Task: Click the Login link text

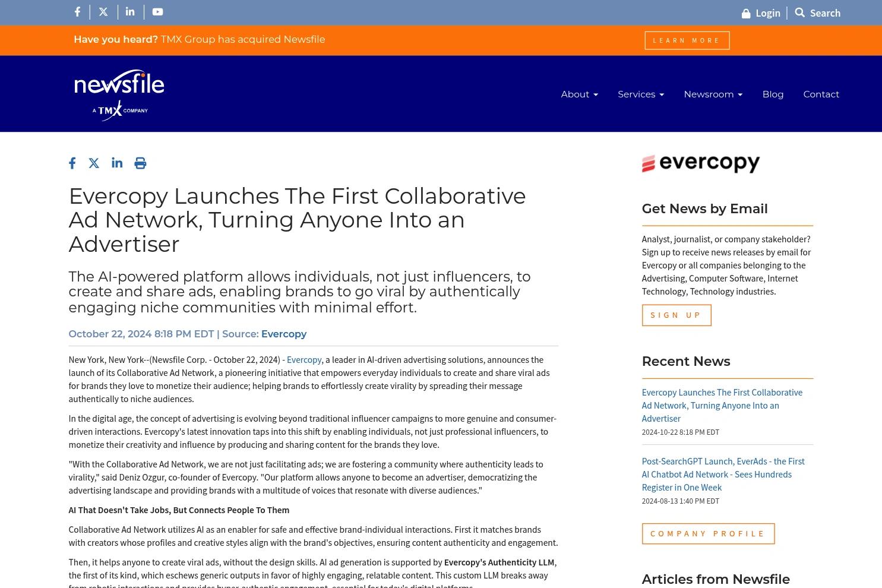Action: click(768, 13)
